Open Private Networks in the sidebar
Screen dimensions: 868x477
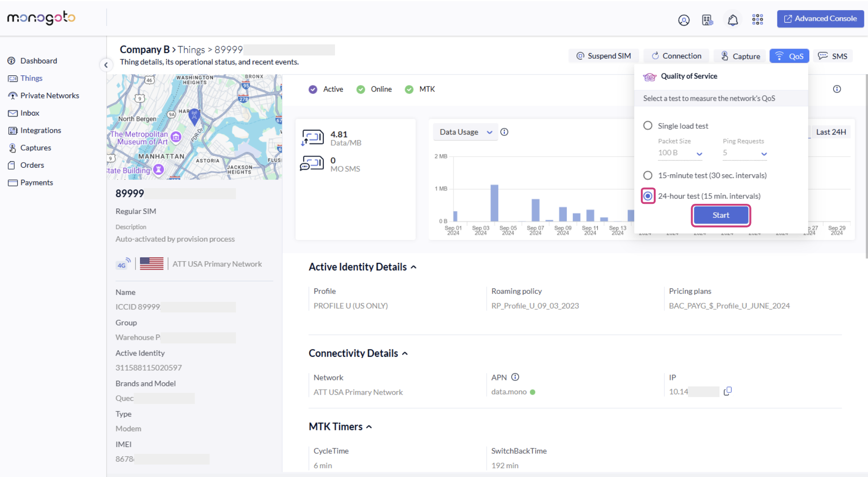pyautogui.click(x=50, y=96)
